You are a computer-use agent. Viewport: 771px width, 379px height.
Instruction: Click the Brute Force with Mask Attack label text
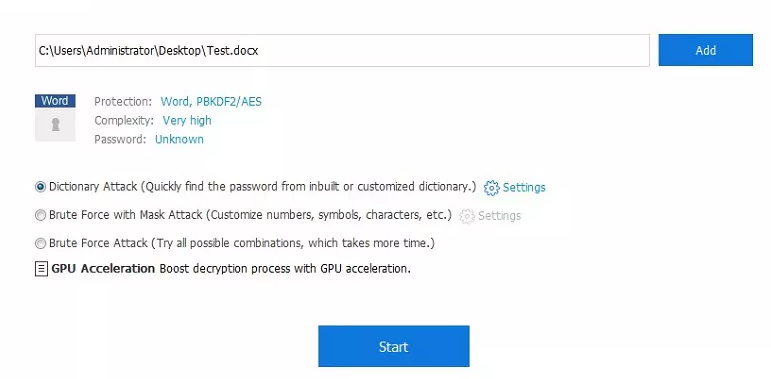click(126, 215)
